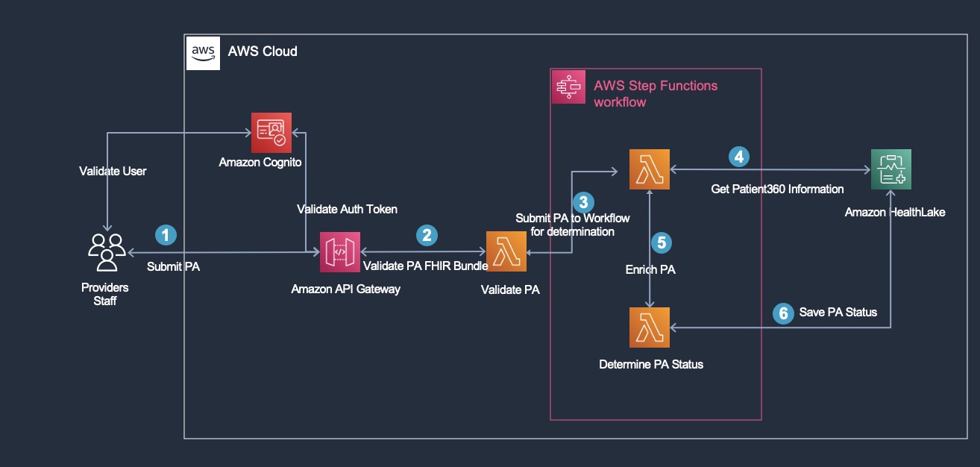The image size is (980, 467).
Task: Select the Amazon API Gateway icon
Action: click(339, 252)
